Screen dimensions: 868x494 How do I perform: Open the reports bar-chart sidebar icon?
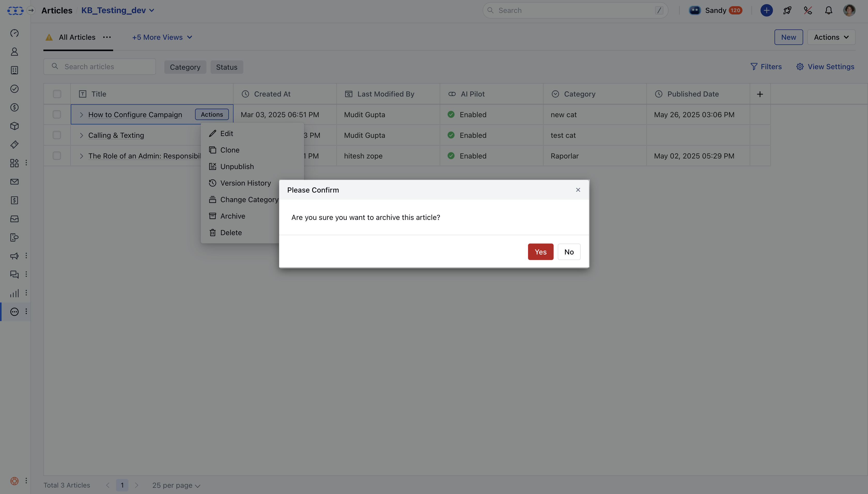(14, 293)
